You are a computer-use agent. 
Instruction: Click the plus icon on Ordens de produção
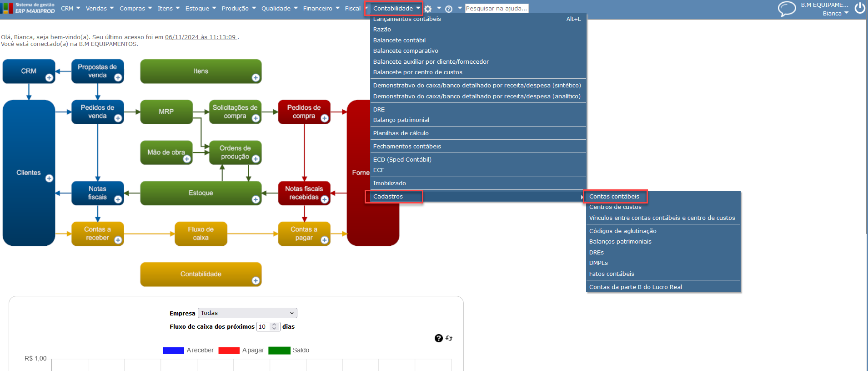pos(256,159)
